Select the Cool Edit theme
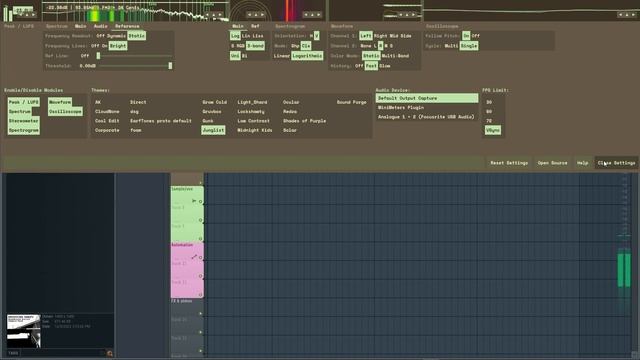The width and height of the screenshot is (640, 360). 107,121
